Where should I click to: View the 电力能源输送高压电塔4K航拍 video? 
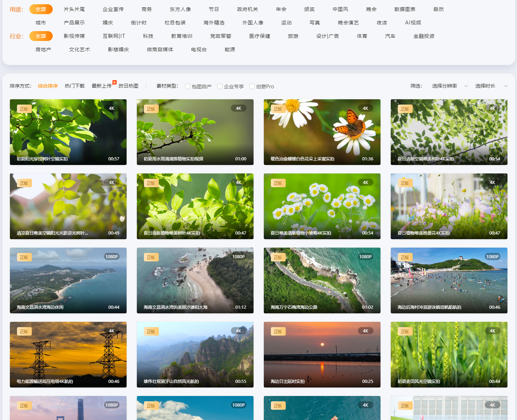pos(68,355)
